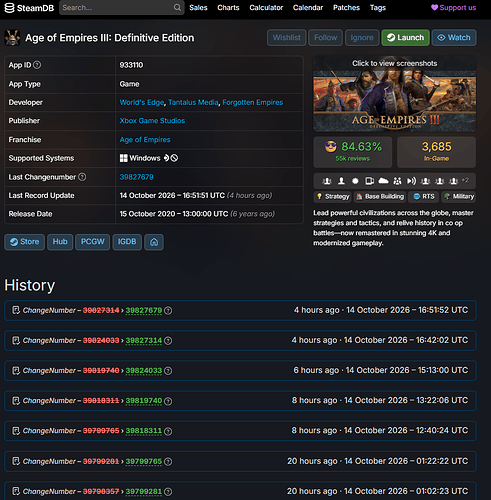
Task: Open the Calendar page
Action: [x=308, y=8]
